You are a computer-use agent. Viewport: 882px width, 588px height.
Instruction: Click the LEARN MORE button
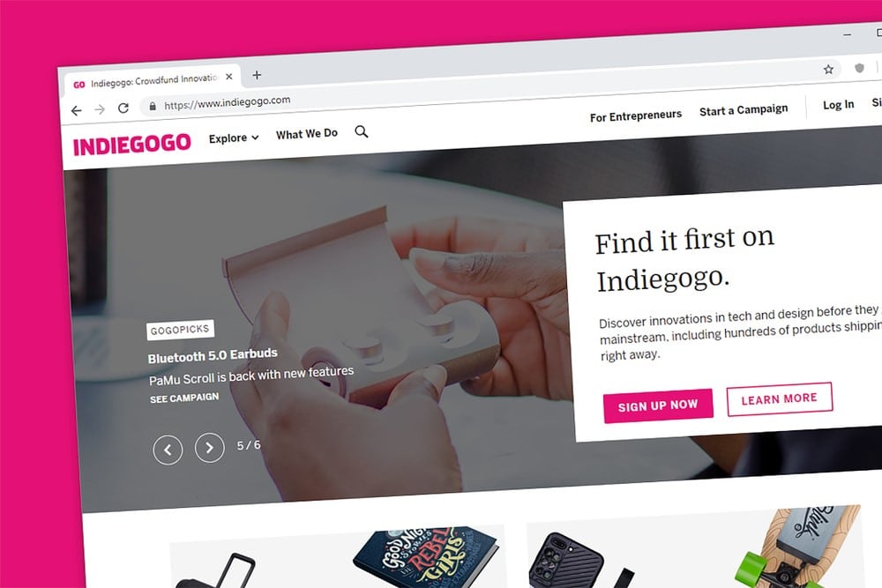tap(779, 399)
